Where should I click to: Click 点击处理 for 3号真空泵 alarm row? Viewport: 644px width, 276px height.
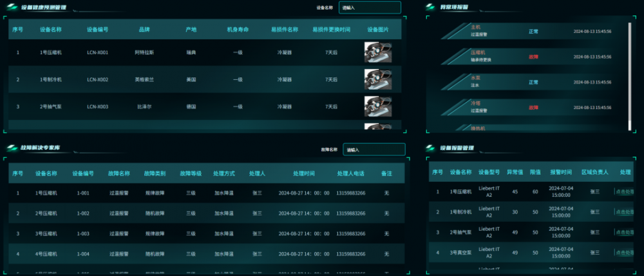pos(624,252)
